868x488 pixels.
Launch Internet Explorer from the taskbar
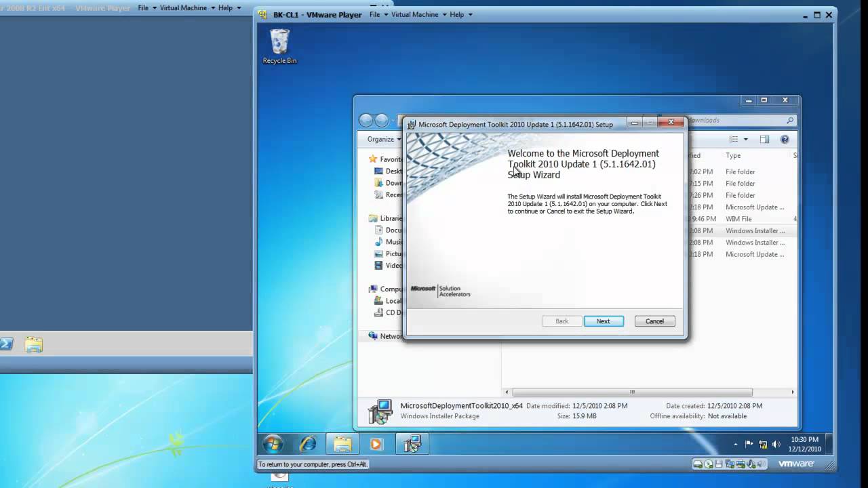[x=309, y=444]
